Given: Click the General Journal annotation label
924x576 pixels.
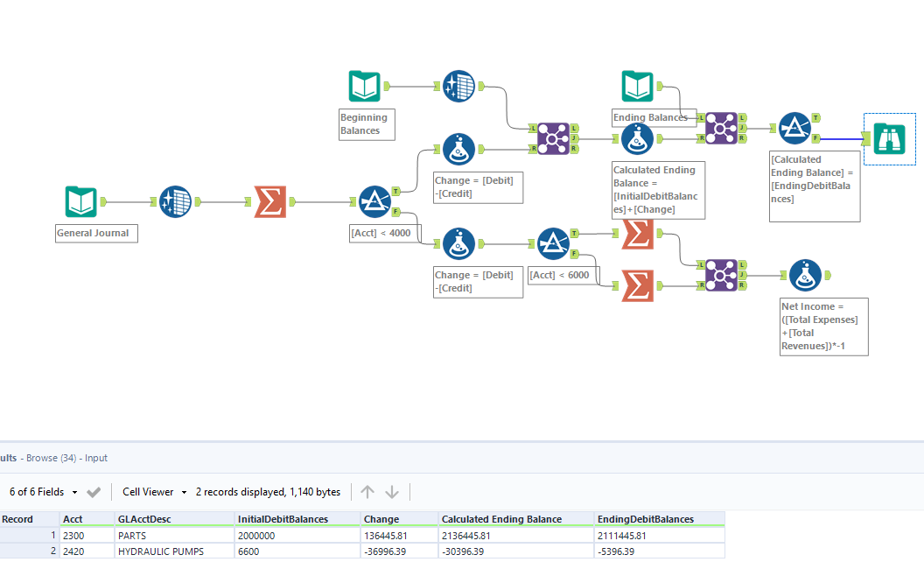Looking at the screenshot, I should tap(96, 233).
